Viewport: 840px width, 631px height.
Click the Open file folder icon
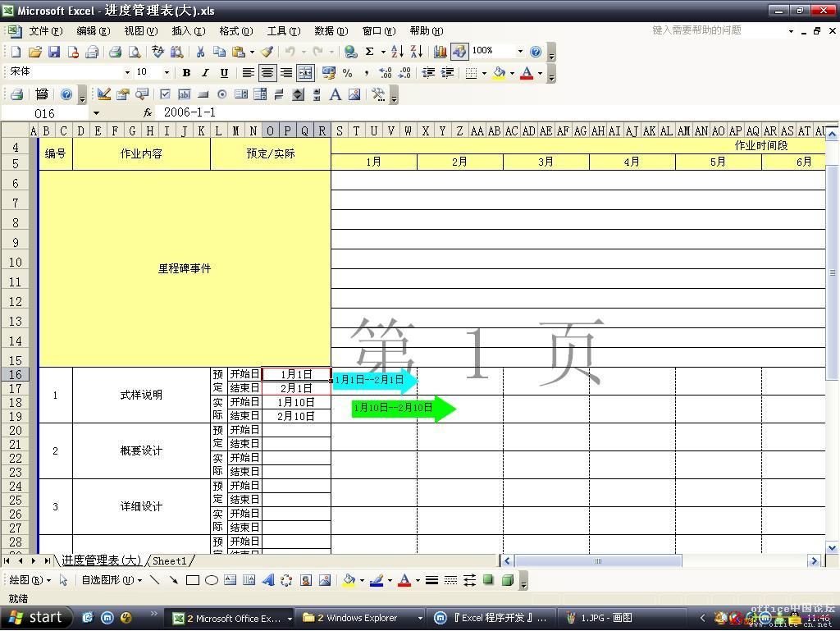pyautogui.click(x=35, y=52)
